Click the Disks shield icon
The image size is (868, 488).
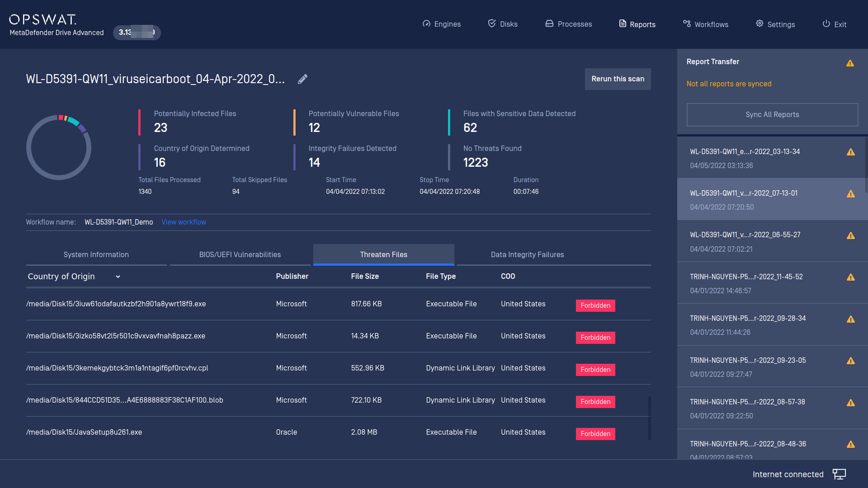pos(492,23)
